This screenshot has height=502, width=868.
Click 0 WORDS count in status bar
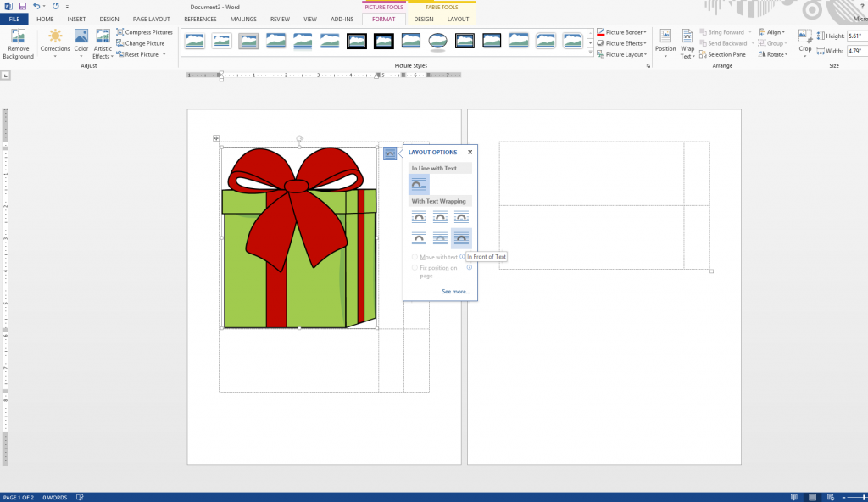click(x=55, y=498)
